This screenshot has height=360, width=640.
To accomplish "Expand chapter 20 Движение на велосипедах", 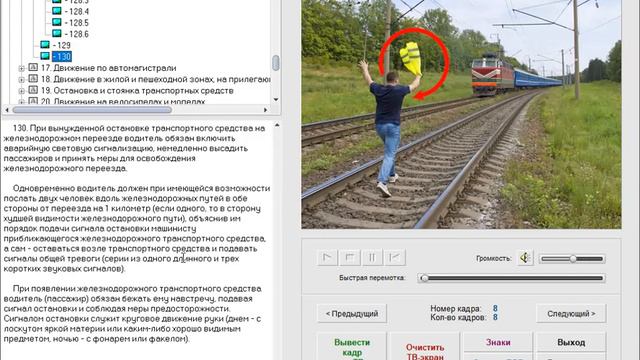I will click(22, 101).
